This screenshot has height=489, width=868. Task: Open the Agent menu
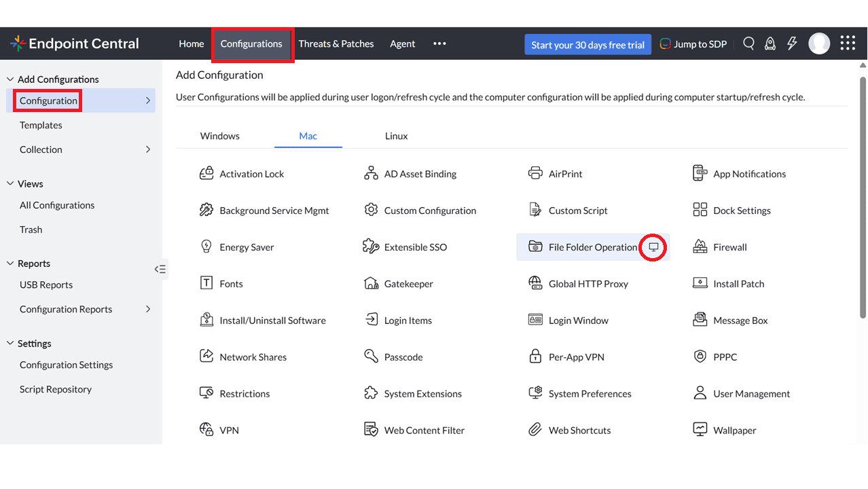point(402,43)
